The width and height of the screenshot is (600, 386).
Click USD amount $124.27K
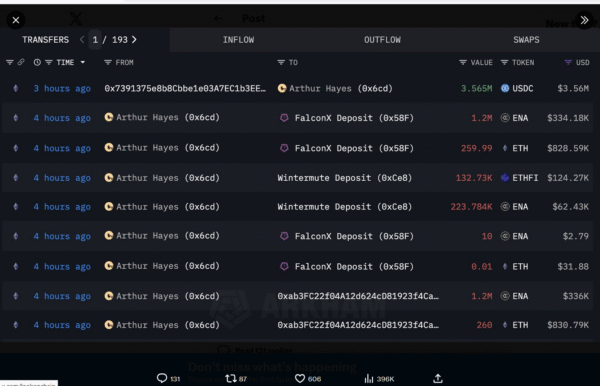568,178
